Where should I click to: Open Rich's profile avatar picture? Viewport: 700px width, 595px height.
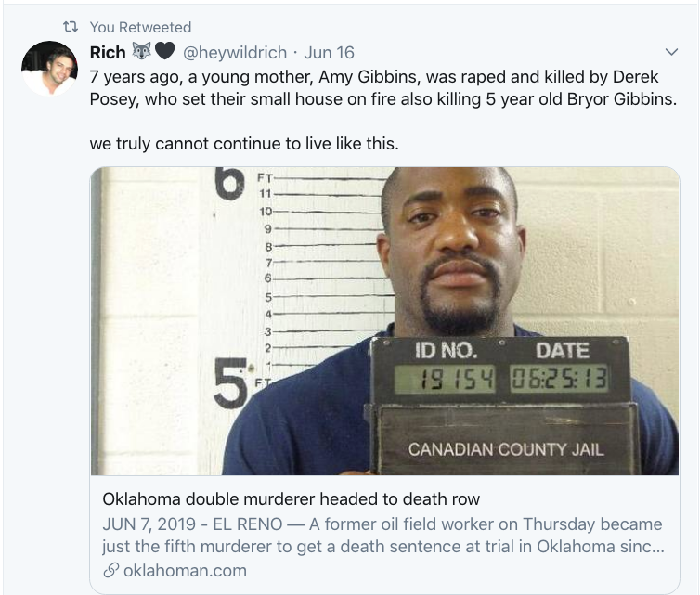(x=49, y=69)
